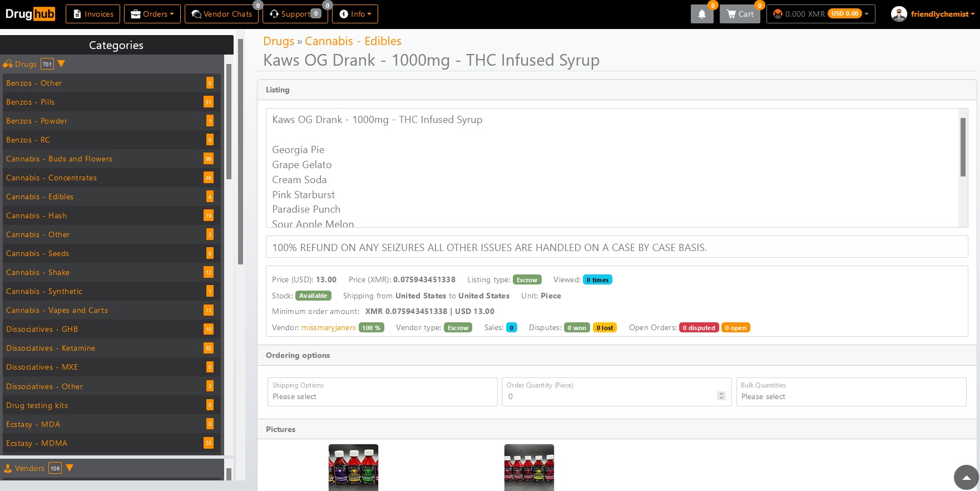The height and width of the screenshot is (491, 980).
Task: Select Benzos - Powder category
Action: click(111, 121)
